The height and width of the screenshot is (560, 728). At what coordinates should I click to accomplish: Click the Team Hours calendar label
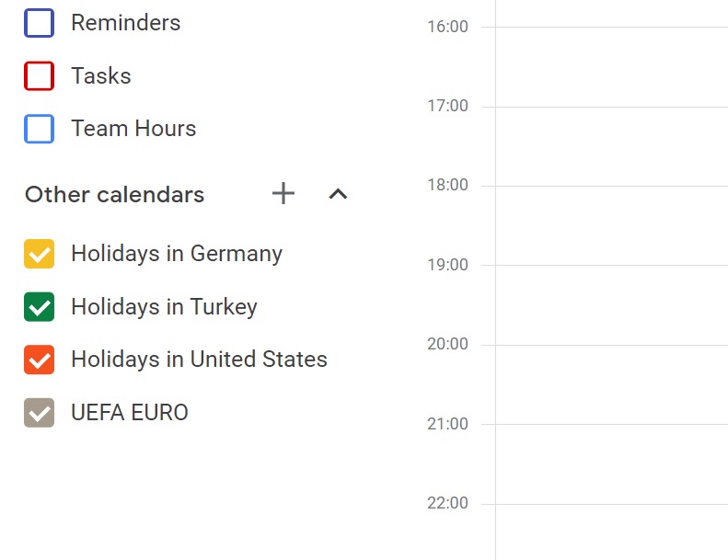point(133,129)
